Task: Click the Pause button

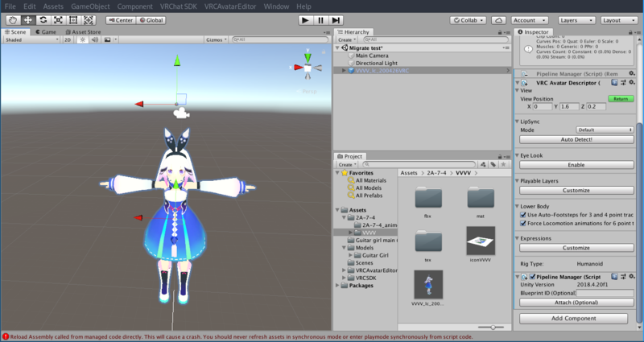Action: (320, 20)
